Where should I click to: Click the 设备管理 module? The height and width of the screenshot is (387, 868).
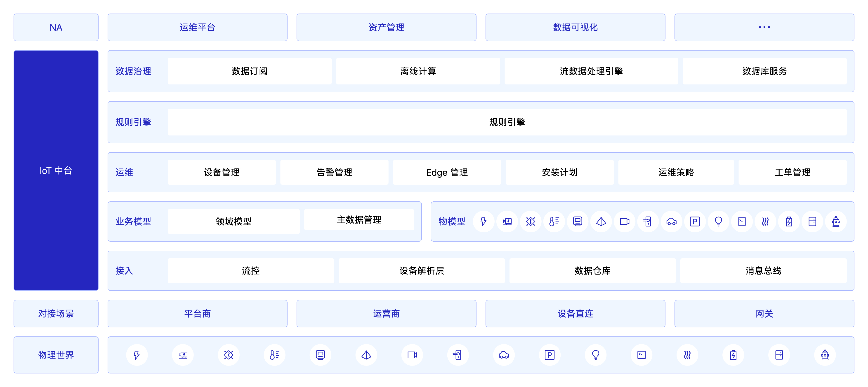tap(222, 172)
